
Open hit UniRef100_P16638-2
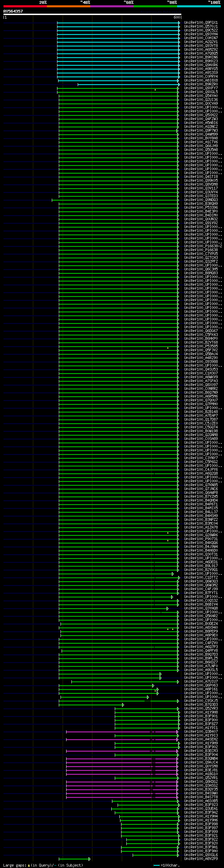coord(203,246)
